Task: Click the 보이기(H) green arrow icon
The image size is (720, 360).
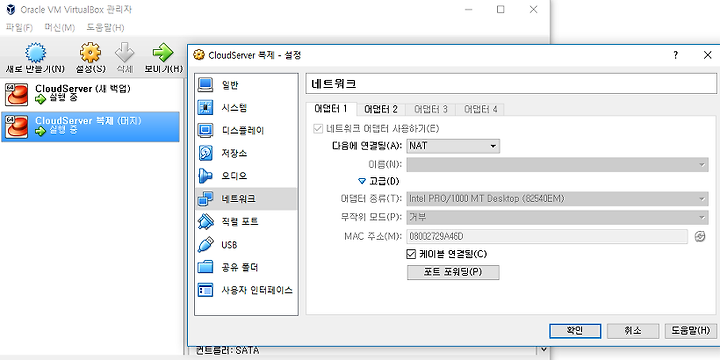Action: (163, 53)
